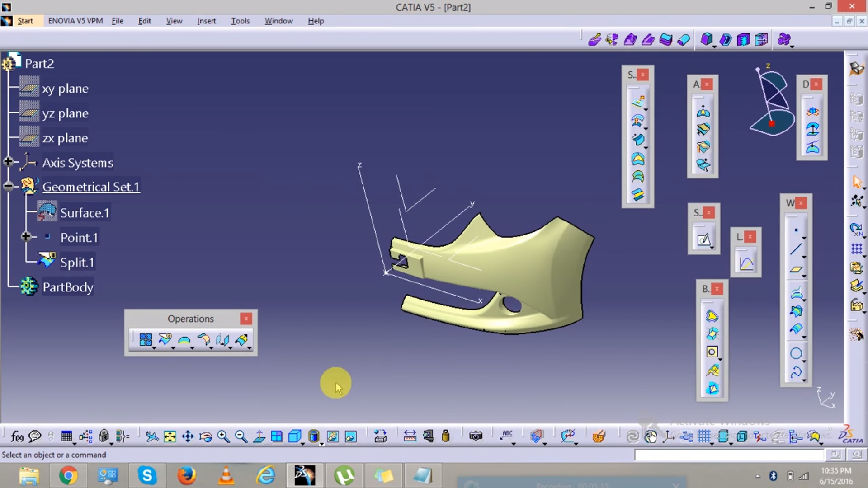Click the Law curve icon in L toolbar
The width and height of the screenshot is (868, 488).
(746, 264)
